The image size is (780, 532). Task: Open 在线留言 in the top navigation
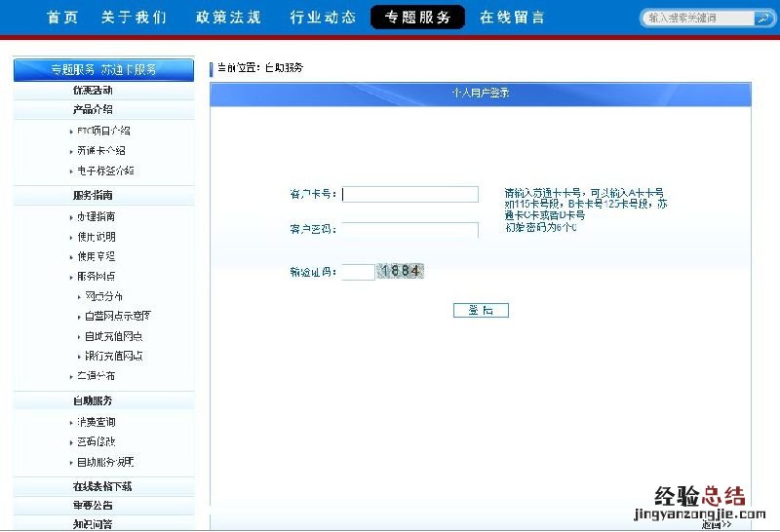(512, 18)
